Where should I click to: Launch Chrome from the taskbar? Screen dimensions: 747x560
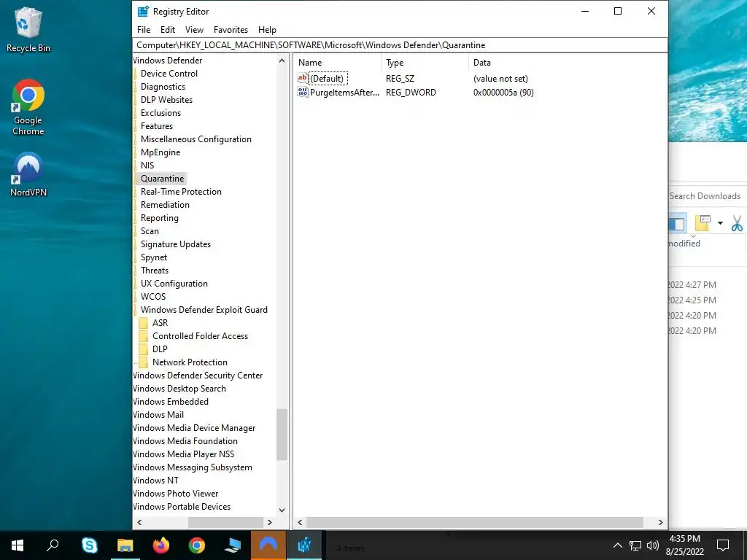(197, 545)
